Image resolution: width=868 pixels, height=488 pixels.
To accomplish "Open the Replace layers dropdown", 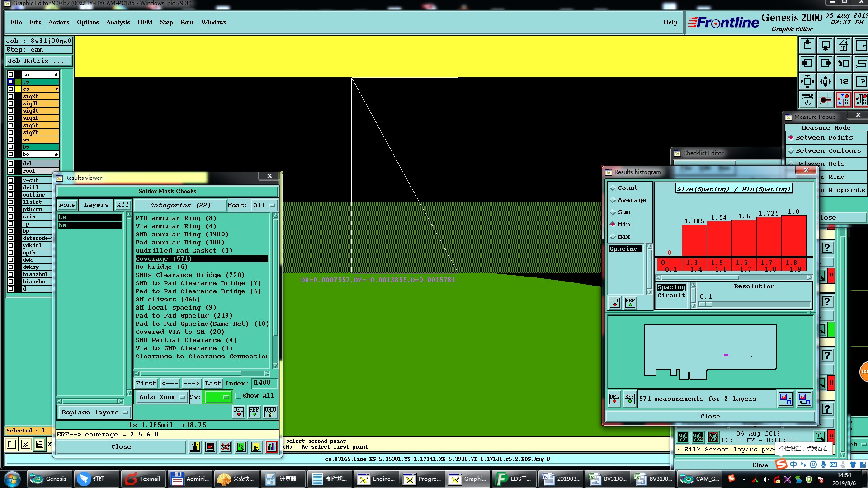I will click(x=94, y=412).
